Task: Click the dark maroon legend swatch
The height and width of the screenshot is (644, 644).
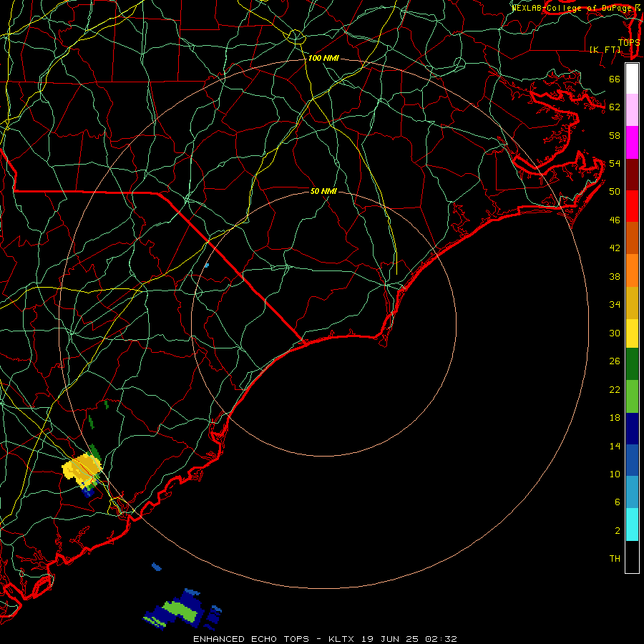Action: [x=632, y=174]
